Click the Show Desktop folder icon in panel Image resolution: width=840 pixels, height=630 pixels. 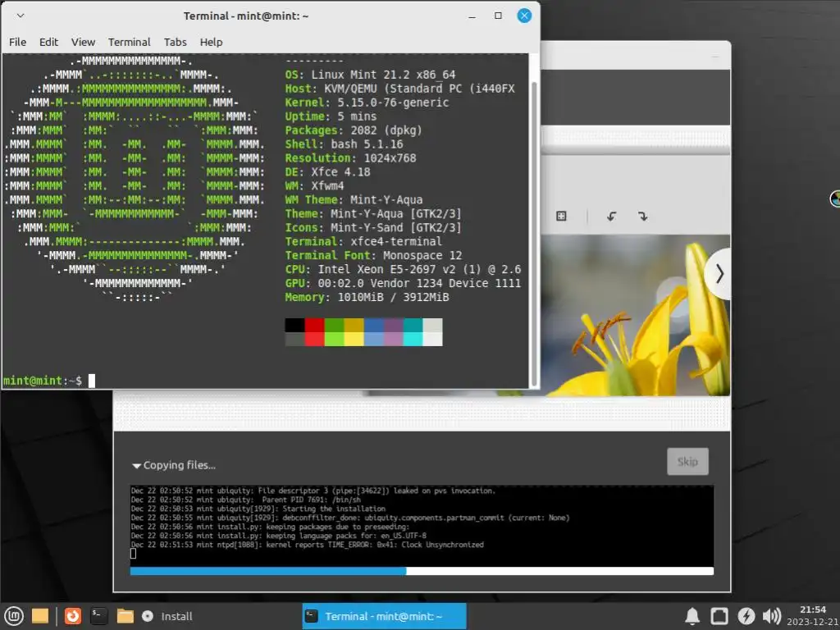point(40,616)
